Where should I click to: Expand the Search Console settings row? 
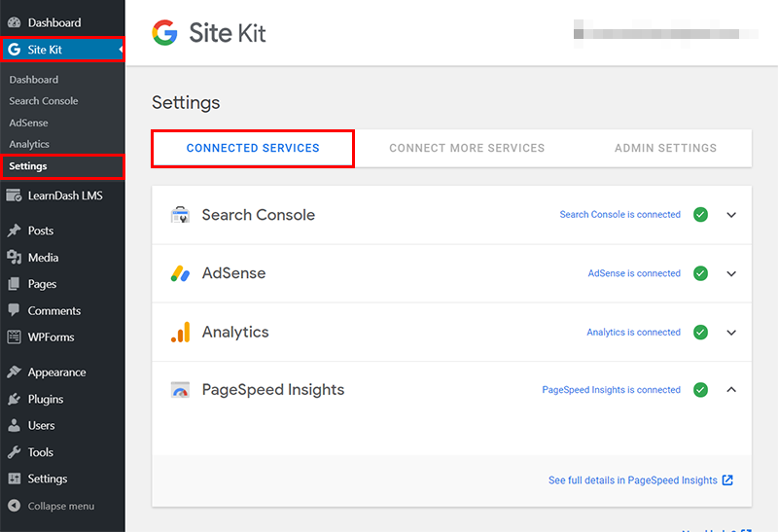pyautogui.click(x=732, y=215)
